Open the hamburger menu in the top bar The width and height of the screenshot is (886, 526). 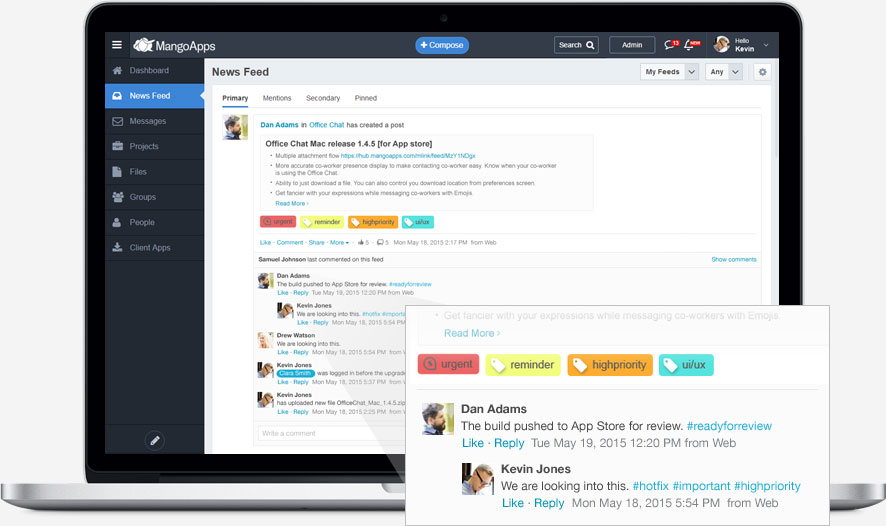117,45
